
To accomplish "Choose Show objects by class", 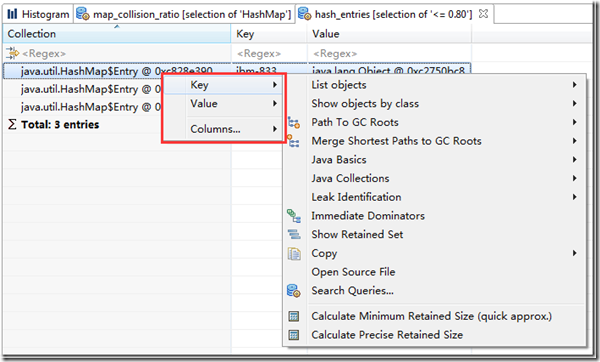I will point(434,103).
